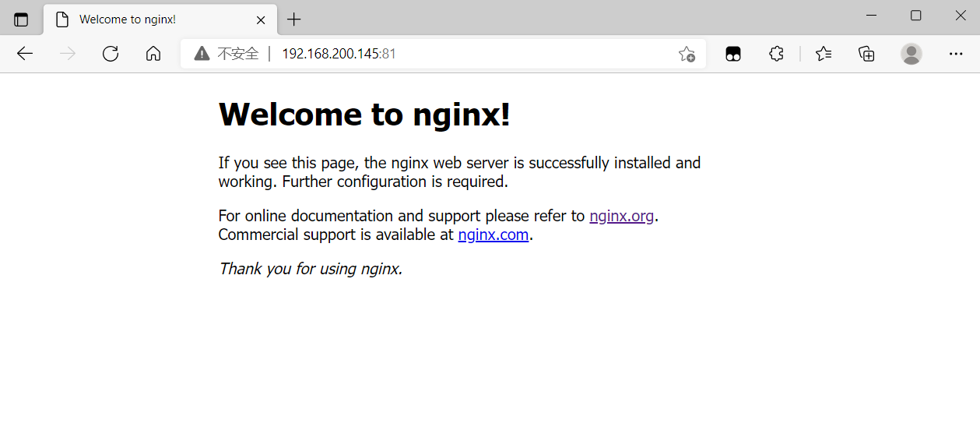Click the "Welcome to nginx!" page heading
Screen dimensions: 980x434
(364, 115)
